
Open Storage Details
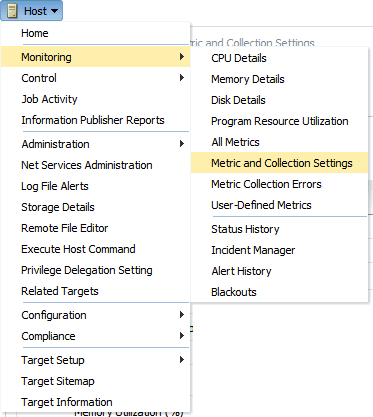click(x=58, y=207)
